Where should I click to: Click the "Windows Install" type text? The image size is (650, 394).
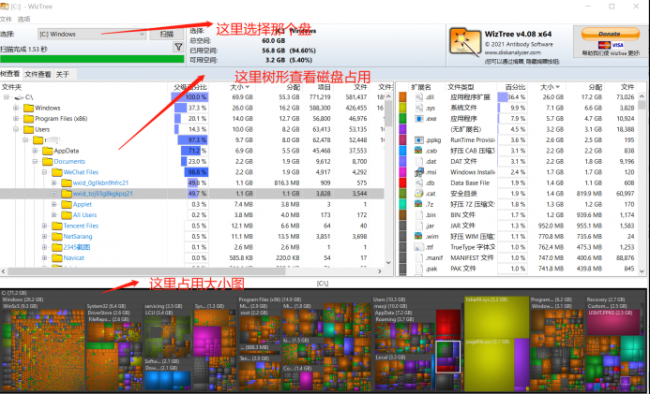pos(473,172)
